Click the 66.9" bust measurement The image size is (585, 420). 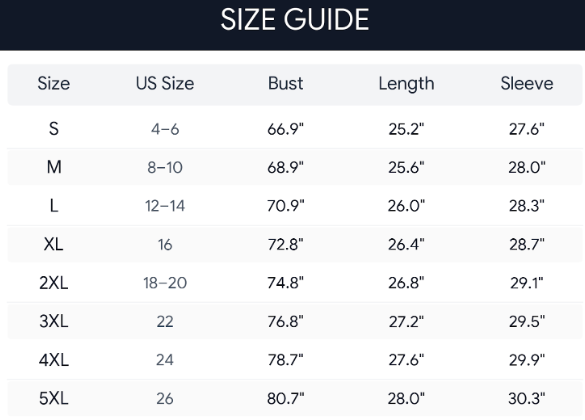(285, 129)
